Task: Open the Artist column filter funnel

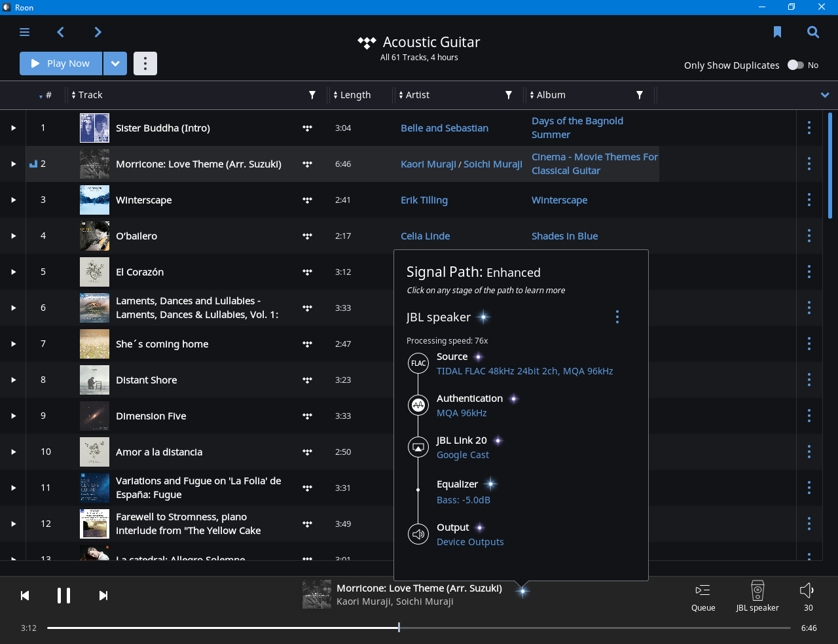Action: coord(509,95)
